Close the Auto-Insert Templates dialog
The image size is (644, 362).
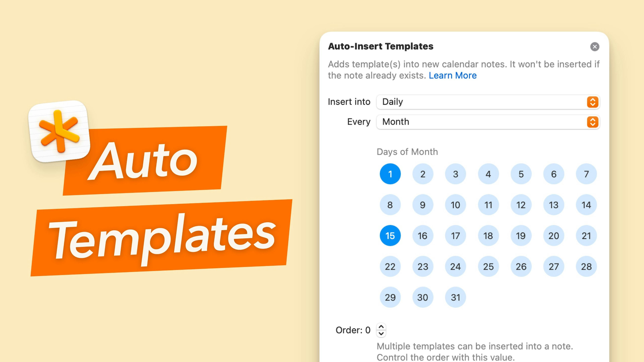[x=595, y=46]
